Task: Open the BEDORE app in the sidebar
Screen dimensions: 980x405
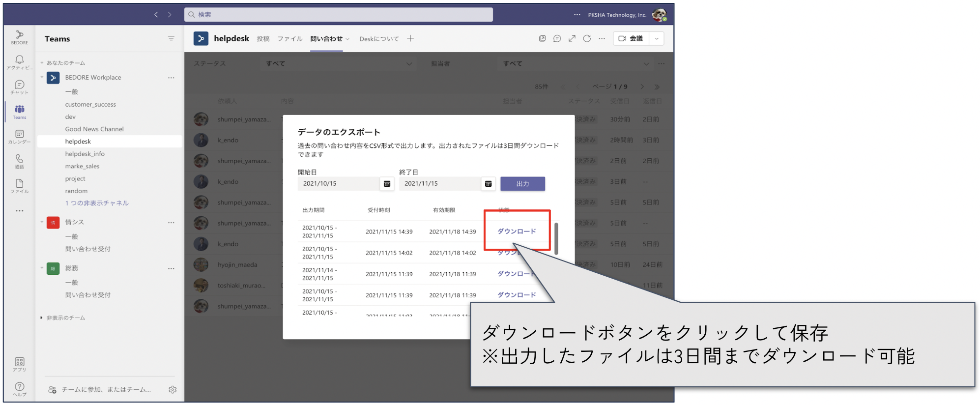Action: pyautogui.click(x=20, y=37)
